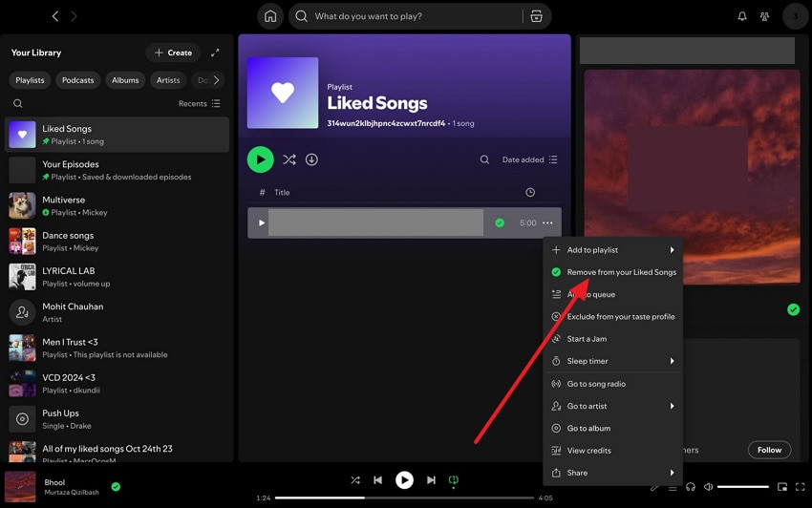Skip to the next track
Viewport: 812px width, 508px height.
[x=431, y=480]
